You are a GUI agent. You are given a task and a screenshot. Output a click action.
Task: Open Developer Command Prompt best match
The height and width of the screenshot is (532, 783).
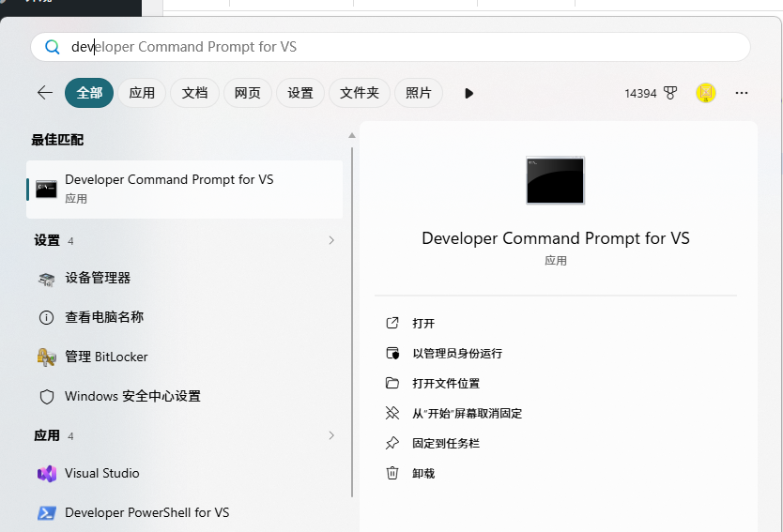184,190
